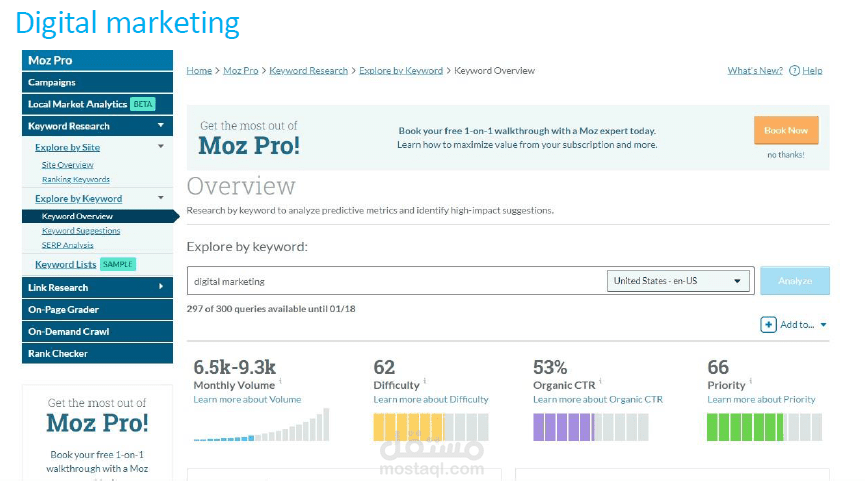Click the Analyze button

pyautogui.click(x=795, y=281)
